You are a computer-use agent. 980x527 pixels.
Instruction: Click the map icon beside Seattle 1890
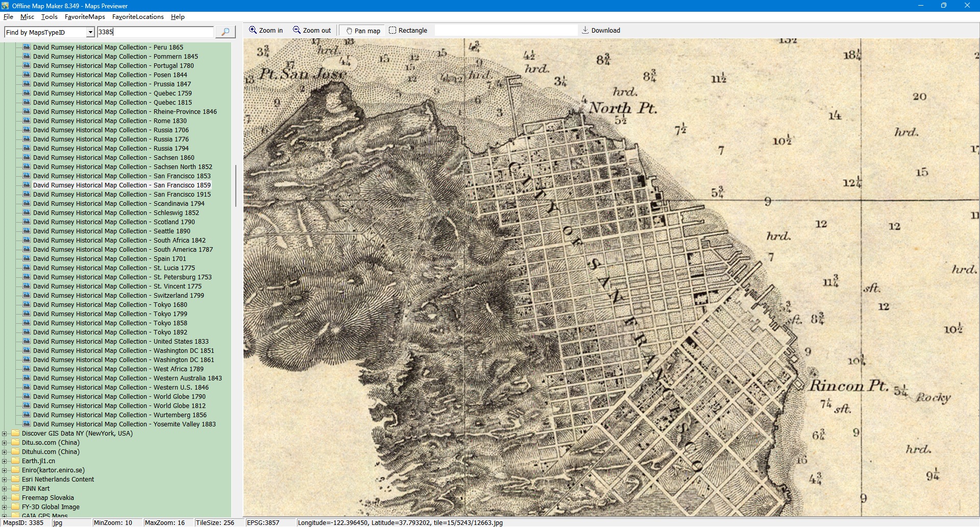pyautogui.click(x=27, y=231)
